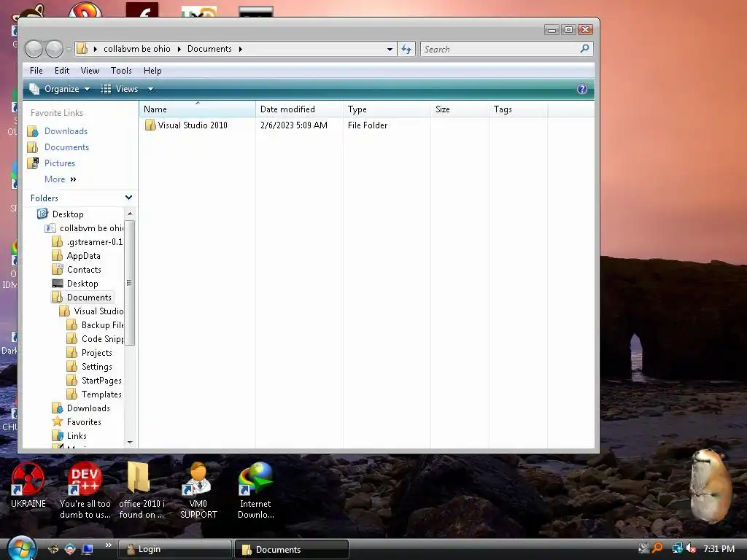The width and height of the screenshot is (747, 560).
Task: Click the search magnifier icon
Action: (x=584, y=49)
